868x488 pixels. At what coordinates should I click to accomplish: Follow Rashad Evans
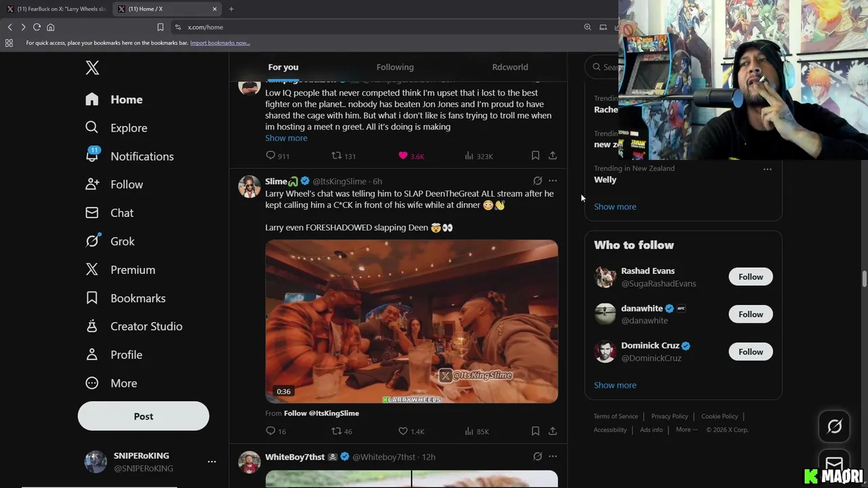click(x=751, y=277)
